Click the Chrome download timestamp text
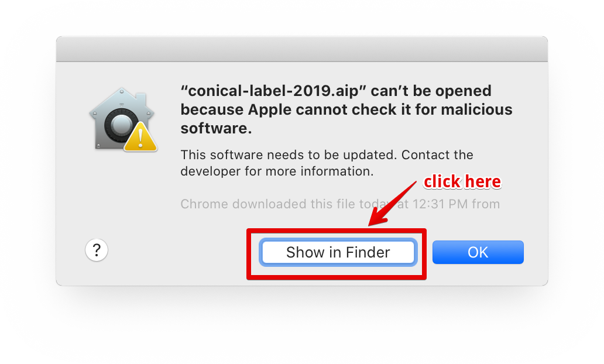Screen dimensions: 604x364 point(339,204)
